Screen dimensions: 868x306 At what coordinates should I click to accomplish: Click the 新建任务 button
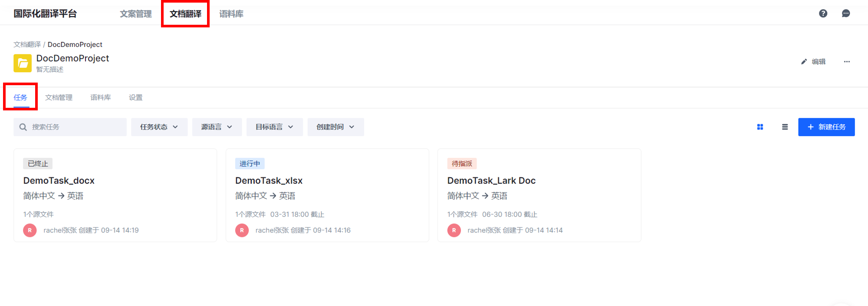(x=826, y=127)
